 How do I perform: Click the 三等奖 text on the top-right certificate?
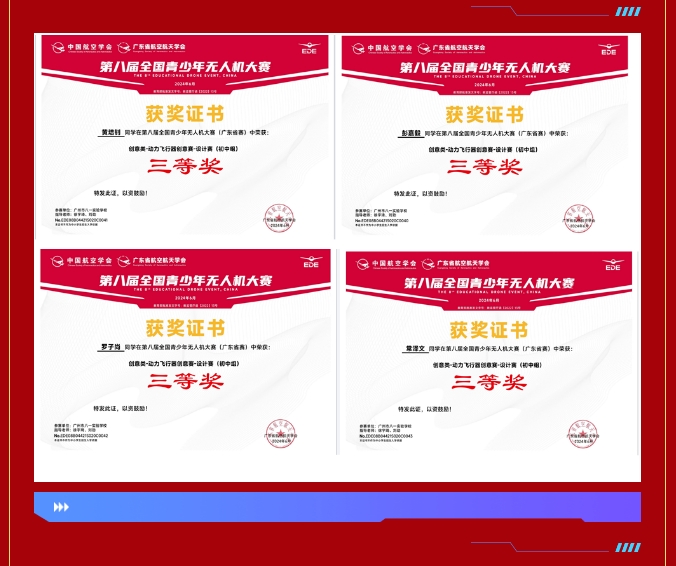pyautogui.click(x=484, y=166)
